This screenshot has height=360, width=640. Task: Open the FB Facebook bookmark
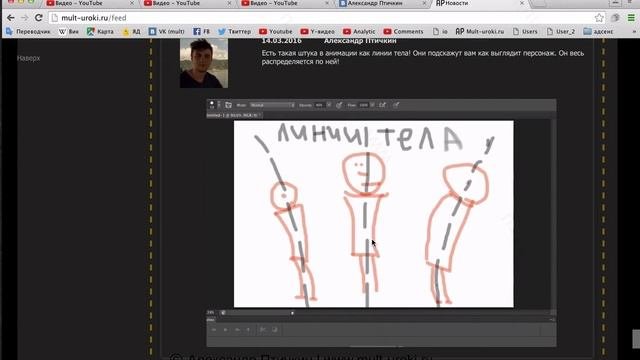[x=202, y=31]
